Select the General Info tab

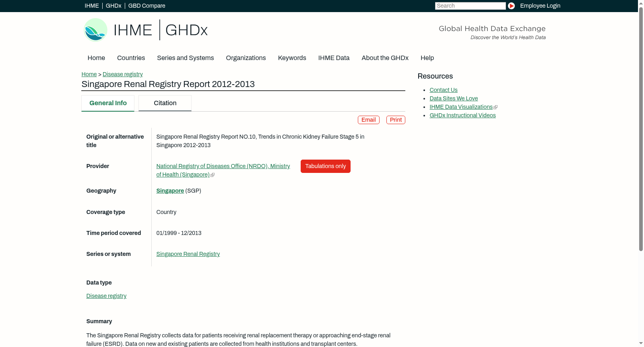108,103
